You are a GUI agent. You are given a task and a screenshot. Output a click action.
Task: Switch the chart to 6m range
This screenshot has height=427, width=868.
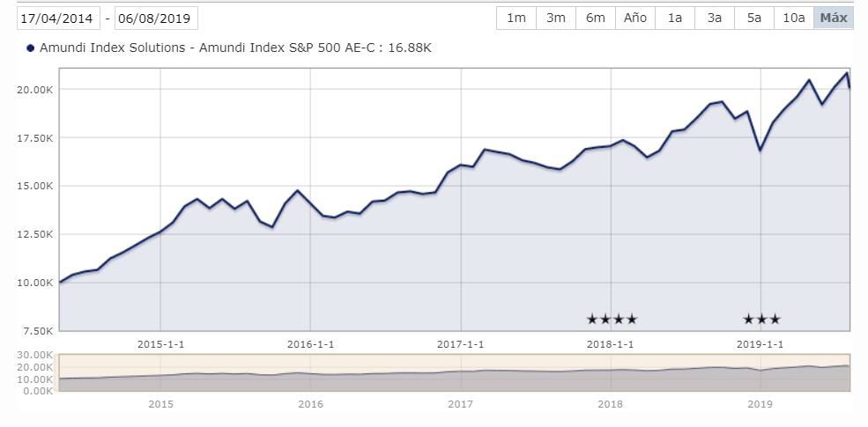click(596, 18)
